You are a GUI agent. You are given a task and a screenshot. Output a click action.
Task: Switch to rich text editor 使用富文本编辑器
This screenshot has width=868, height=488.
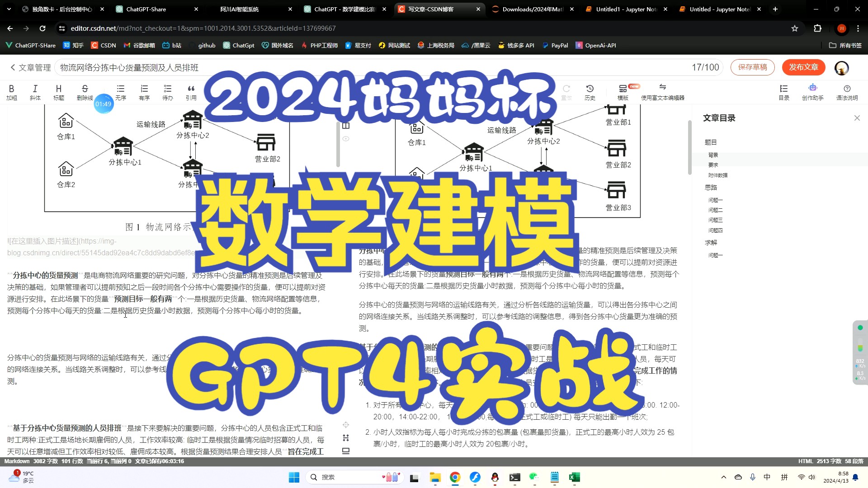[663, 92]
